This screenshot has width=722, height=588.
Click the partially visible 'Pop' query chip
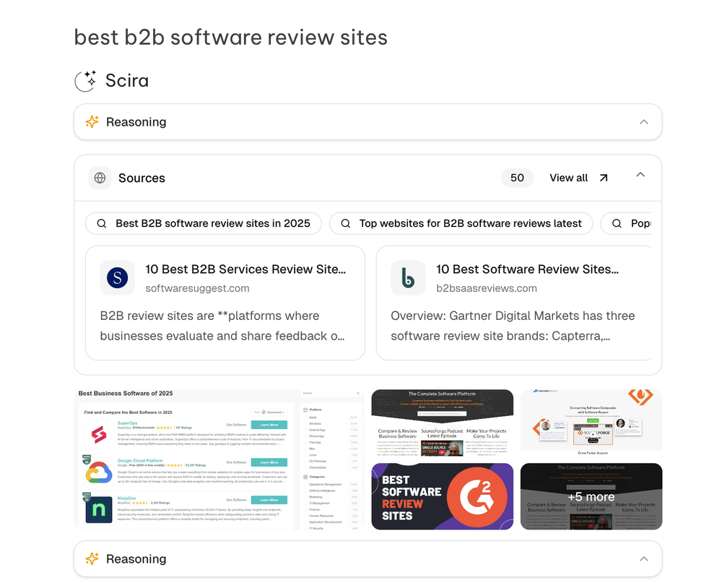(626, 223)
